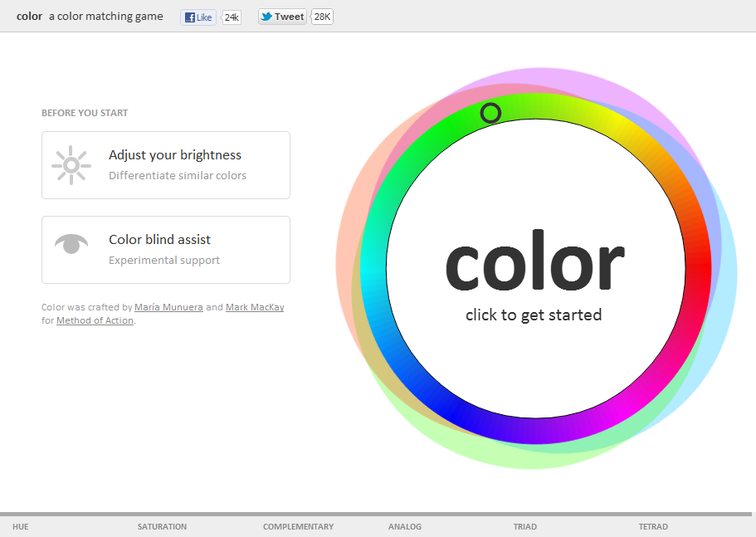
Task: Open Mark MacKay's link
Action: pos(255,307)
